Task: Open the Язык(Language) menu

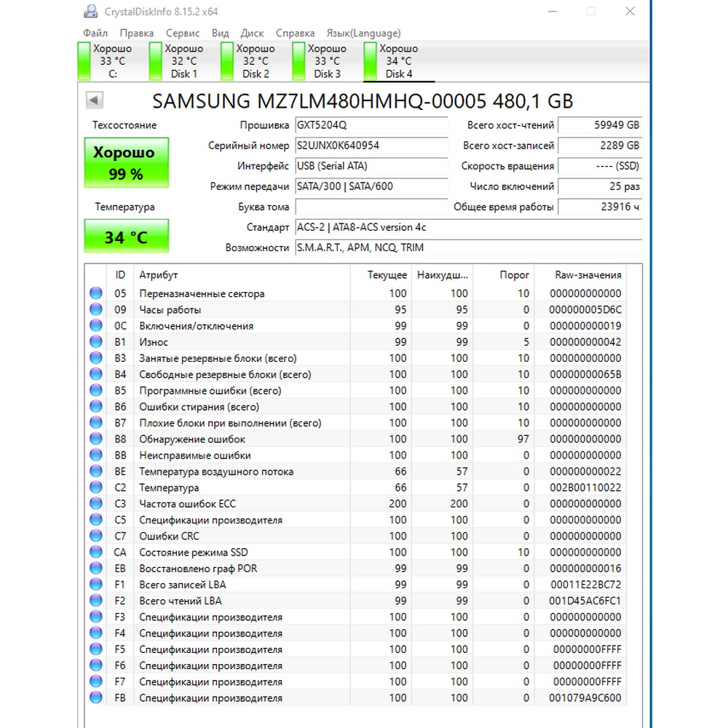Action: coord(363,33)
